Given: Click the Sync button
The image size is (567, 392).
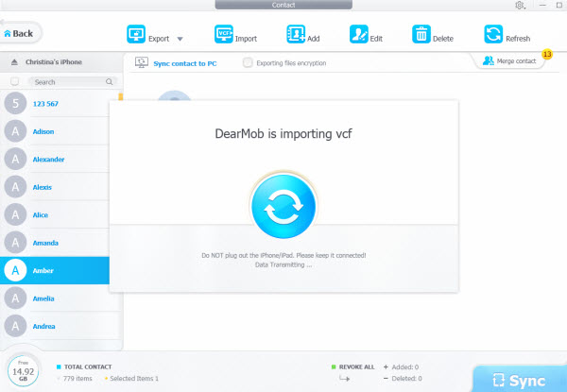Looking at the screenshot, I should click(520, 380).
